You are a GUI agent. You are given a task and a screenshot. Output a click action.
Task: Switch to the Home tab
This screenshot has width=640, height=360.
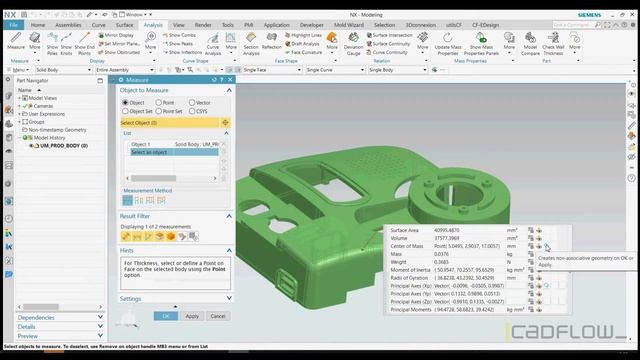(38, 25)
